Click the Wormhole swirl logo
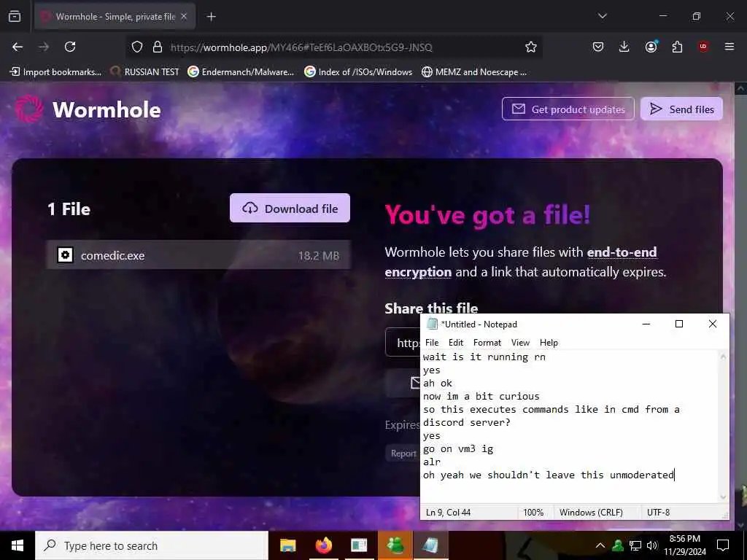Viewport: 747px width, 560px height. coord(29,109)
